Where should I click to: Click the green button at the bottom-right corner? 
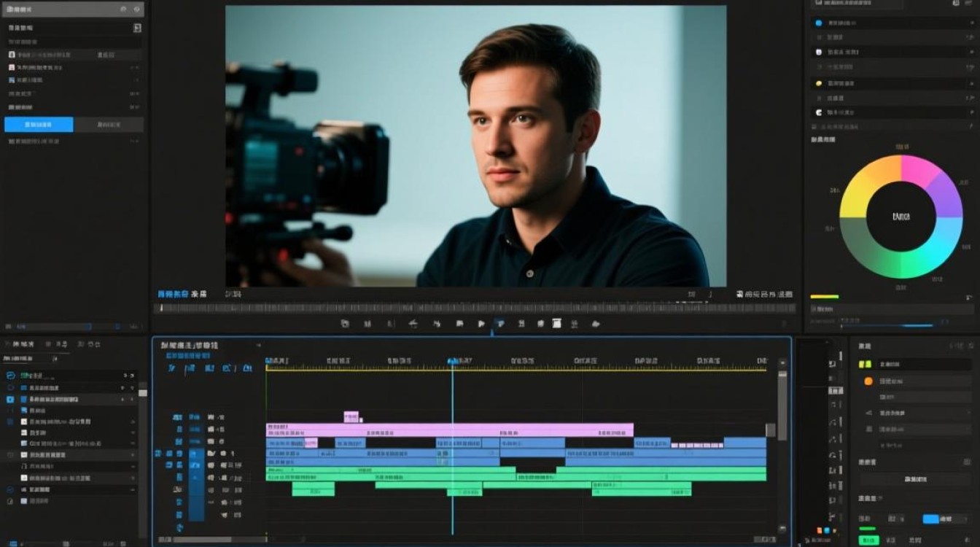click(868, 540)
